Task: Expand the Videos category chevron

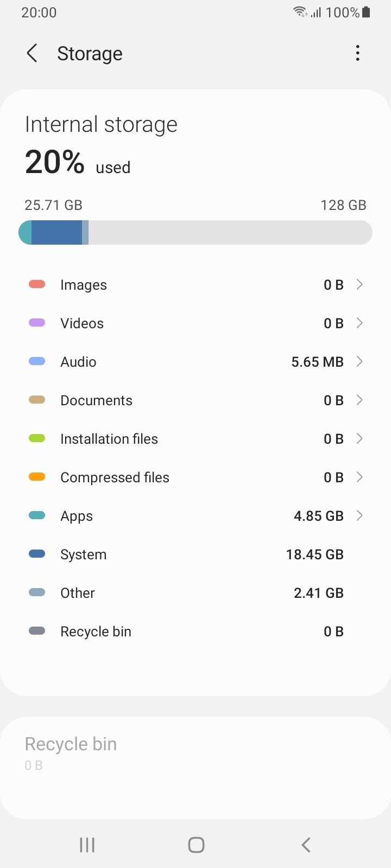Action: pos(359,323)
